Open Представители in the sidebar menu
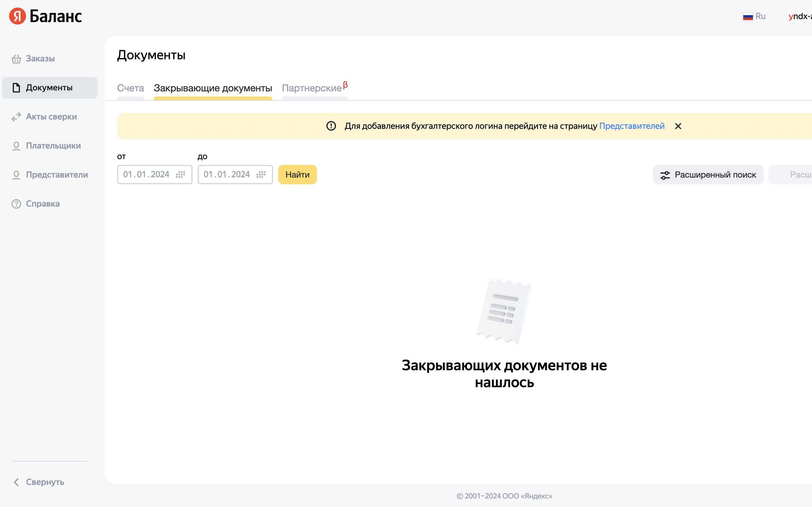The image size is (812, 507). pyautogui.click(x=57, y=175)
